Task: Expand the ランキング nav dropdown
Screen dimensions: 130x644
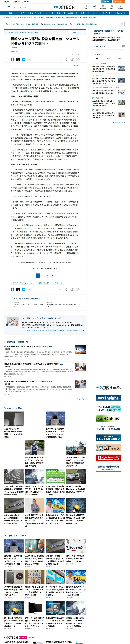Action: click(107, 13)
